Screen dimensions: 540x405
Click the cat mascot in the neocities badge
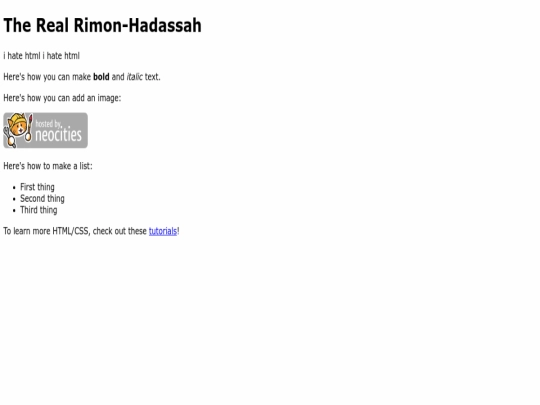18,129
